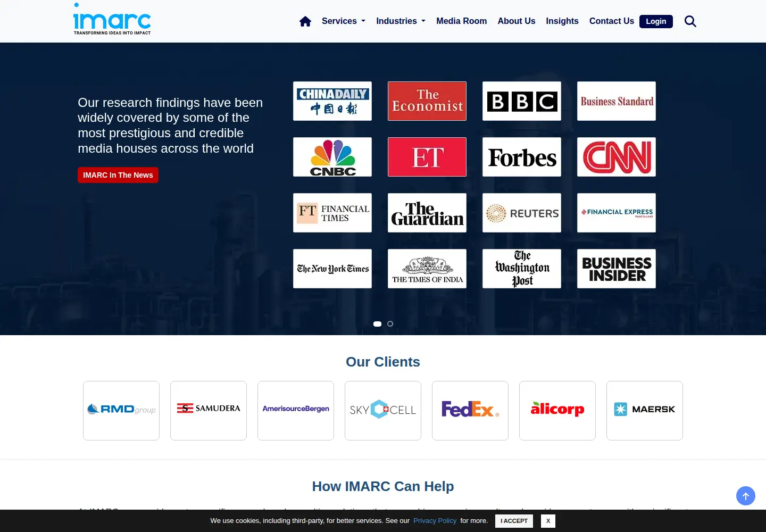Image resolution: width=766 pixels, height=532 pixels.
Task: Dismiss the cookie banner with X
Action: pos(548,521)
